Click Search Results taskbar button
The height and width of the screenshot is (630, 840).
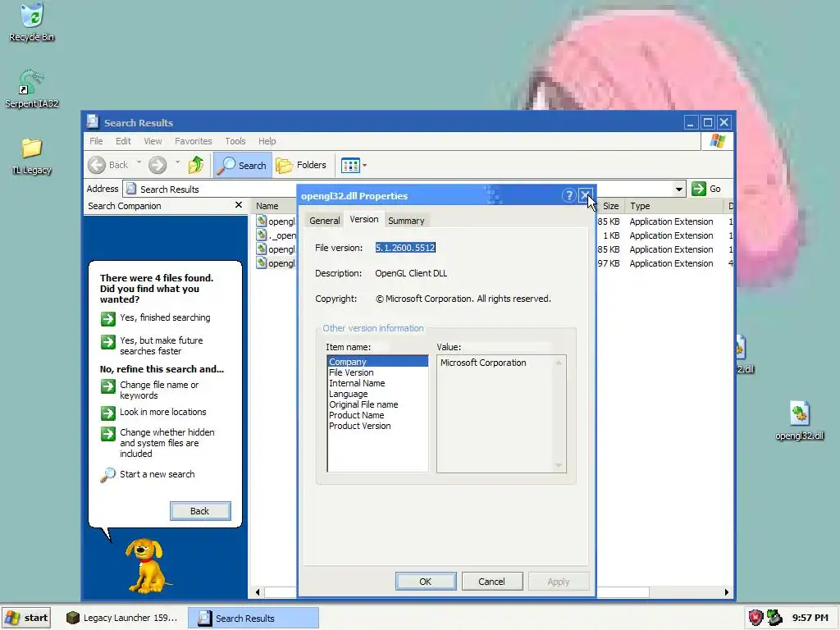click(x=253, y=618)
